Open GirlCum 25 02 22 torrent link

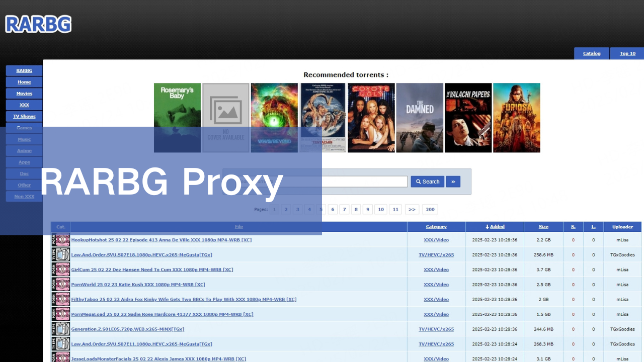(152, 269)
